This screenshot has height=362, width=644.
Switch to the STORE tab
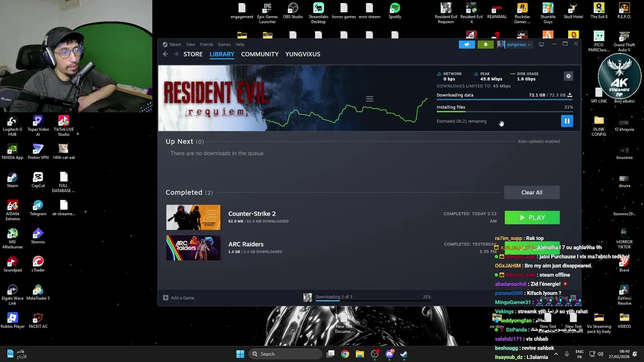tap(193, 54)
